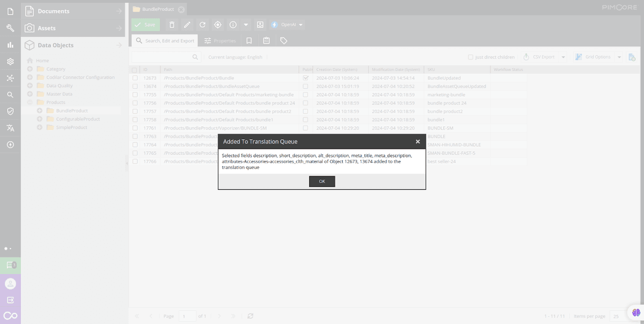Click the info icon in toolbar

[x=233, y=25]
